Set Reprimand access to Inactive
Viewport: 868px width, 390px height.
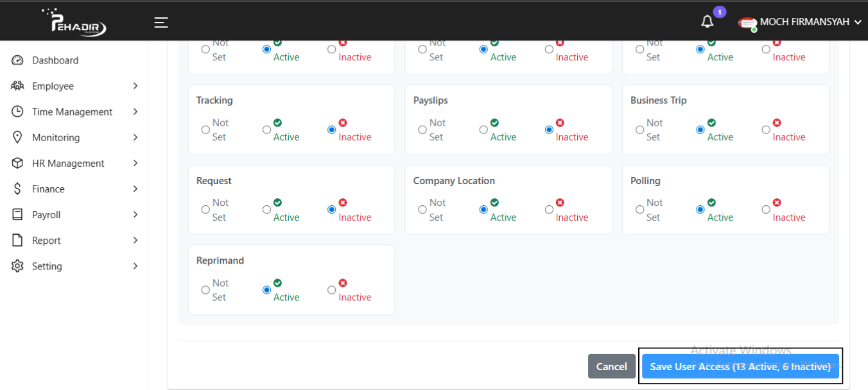pyautogui.click(x=332, y=290)
